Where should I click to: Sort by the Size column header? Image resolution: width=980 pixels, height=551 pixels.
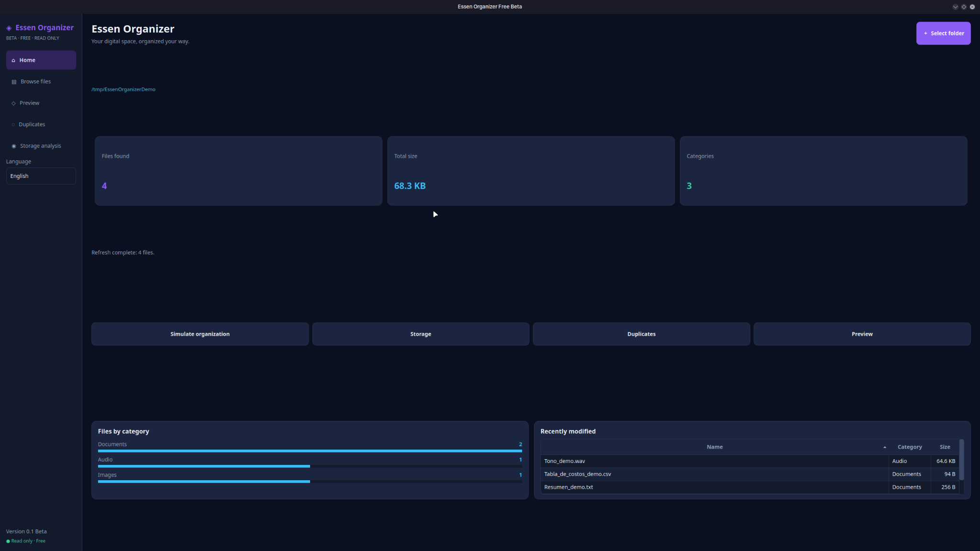click(x=945, y=447)
